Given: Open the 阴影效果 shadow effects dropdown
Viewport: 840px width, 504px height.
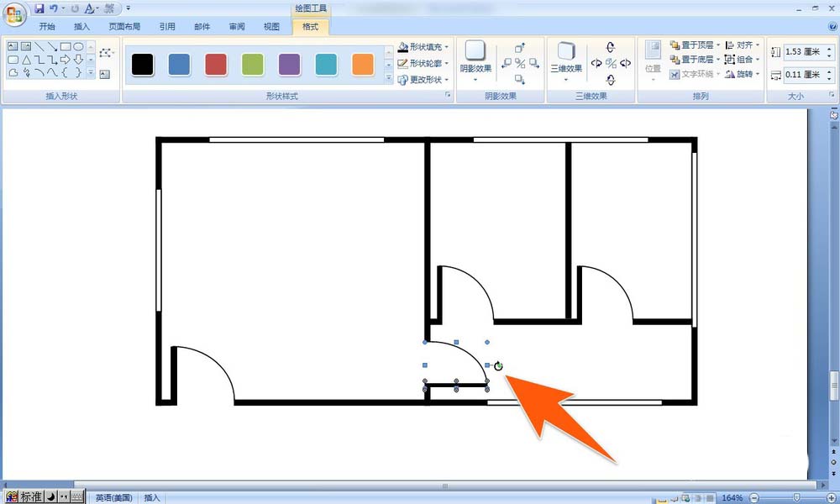Looking at the screenshot, I should pyautogui.click(x=475, y=60).
